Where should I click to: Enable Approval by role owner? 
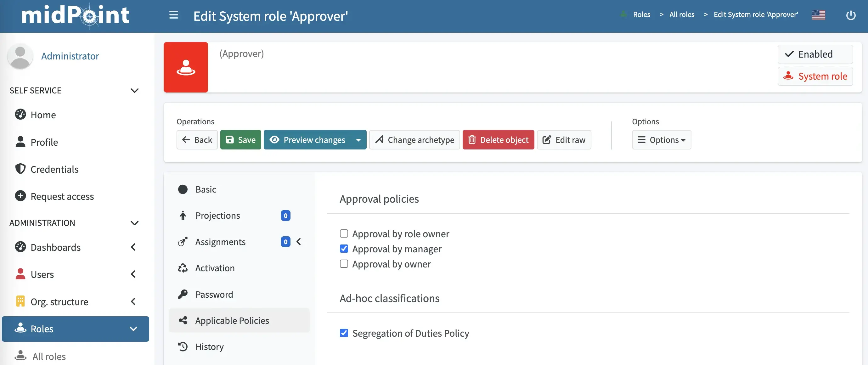[x=344, y=233]
